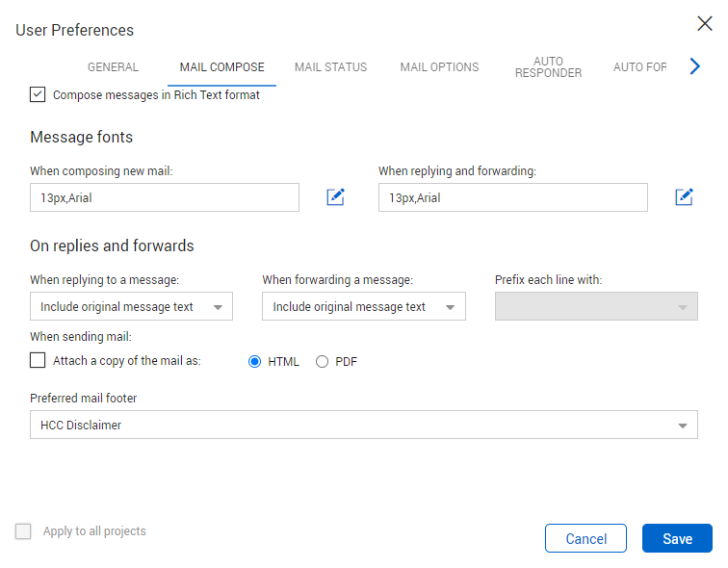Tick the Apply to all projects checkbox
This screenshot has width=728, height=568.
24,531
